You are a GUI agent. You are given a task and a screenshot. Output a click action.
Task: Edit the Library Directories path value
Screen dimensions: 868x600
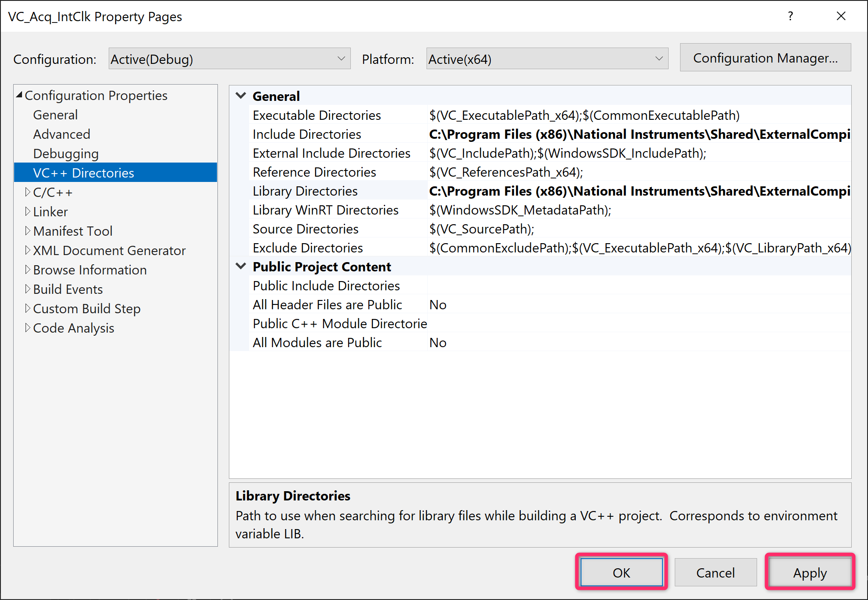pos(639,191)
